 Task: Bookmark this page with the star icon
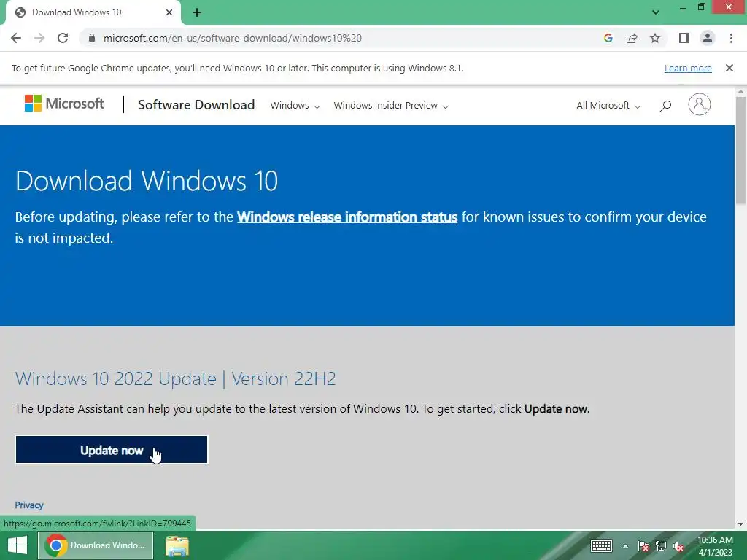tap(655, 38)
